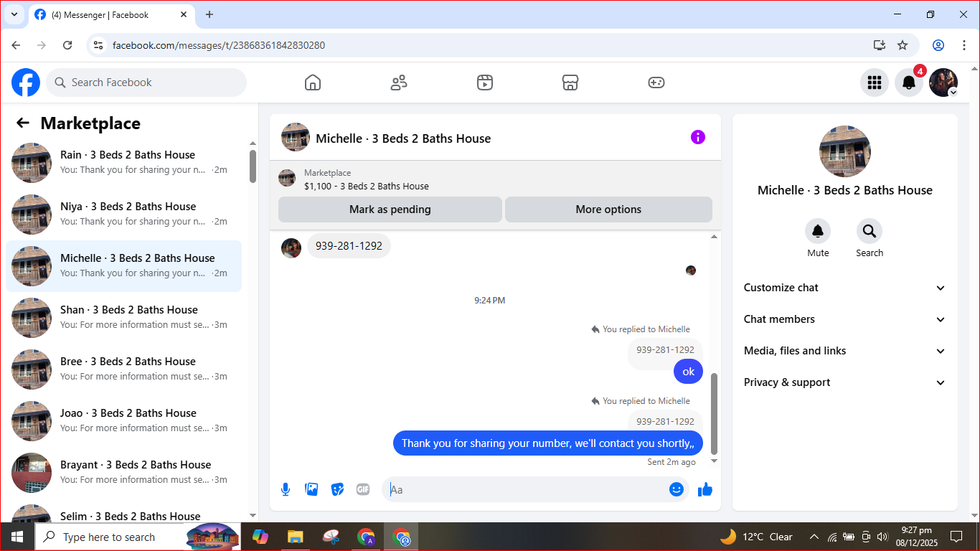
Task: Open the Friends icon in top navigation
Action: 399,83
